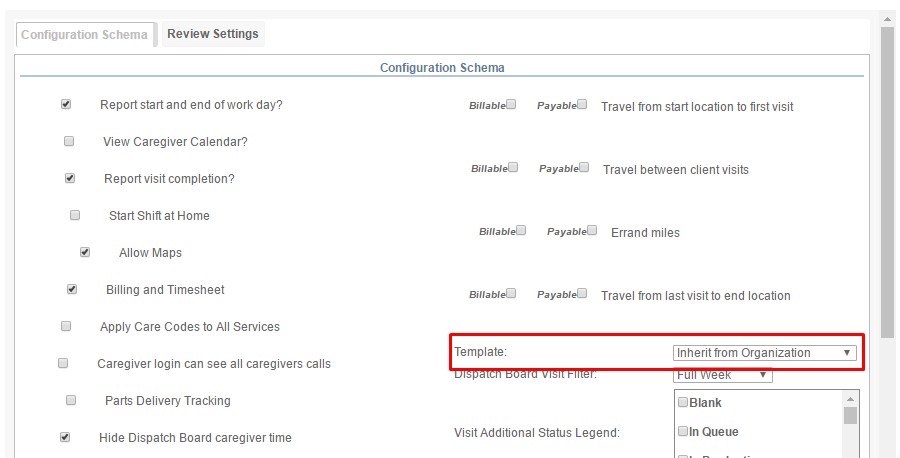This screenshot has height=458, width=900.
Task: Mark Errand miles as Billable
Action: [521, 230]
